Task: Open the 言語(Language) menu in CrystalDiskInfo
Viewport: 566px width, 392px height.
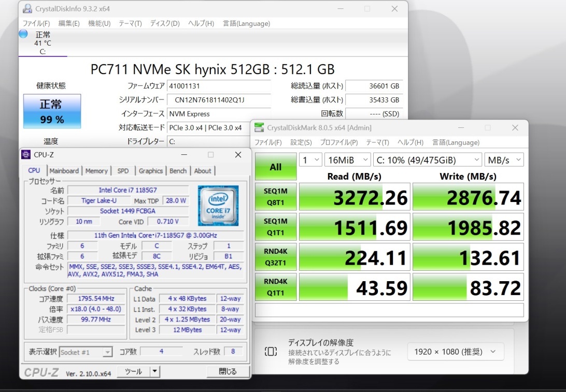Action: (247, 23)
